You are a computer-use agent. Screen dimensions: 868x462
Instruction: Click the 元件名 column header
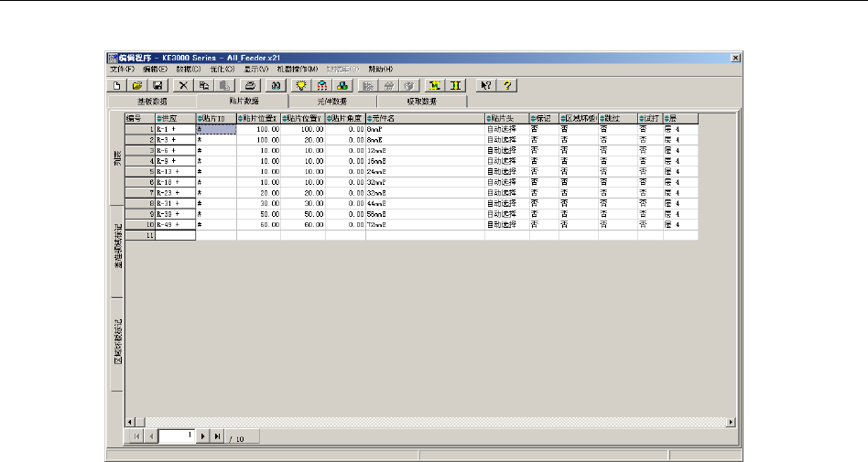(x=424, y=119)
